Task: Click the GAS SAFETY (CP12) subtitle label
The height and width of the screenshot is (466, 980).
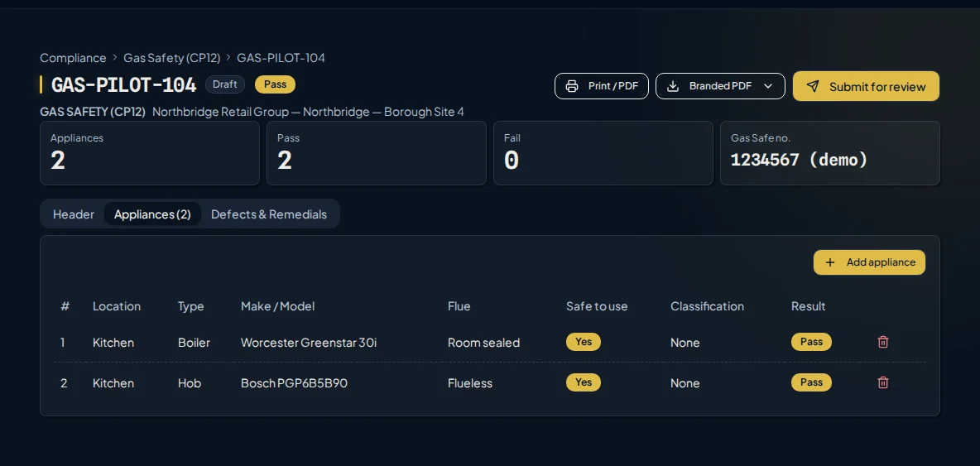Action: 93,112
